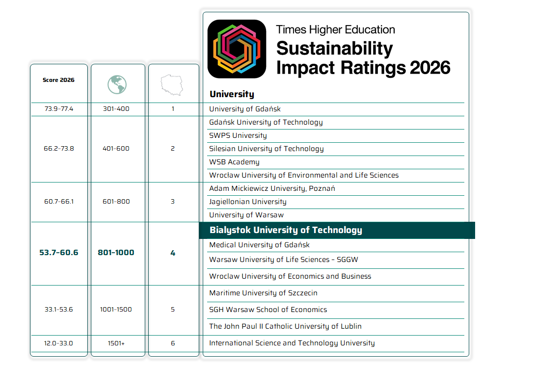The image size is (535, 392).
Task: Click the Times Higher Education hexagon logo
Action: point(237,49)
